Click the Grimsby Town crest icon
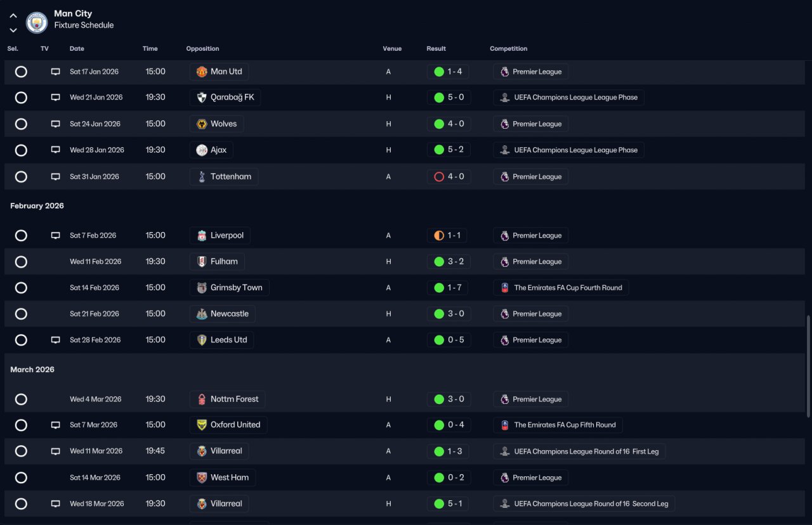Image resolution: width=812 pixels, height=525 pixels. pos(202,288)
